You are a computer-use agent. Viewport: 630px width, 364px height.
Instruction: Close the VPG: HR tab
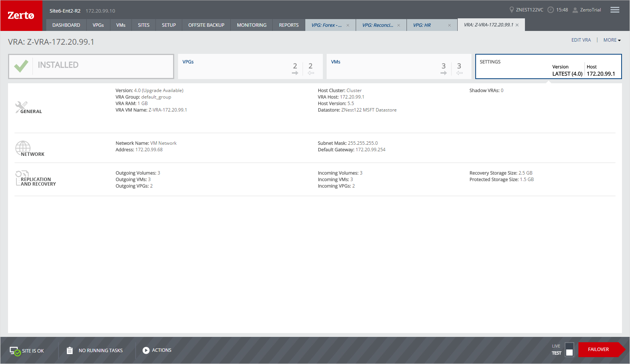449,26
